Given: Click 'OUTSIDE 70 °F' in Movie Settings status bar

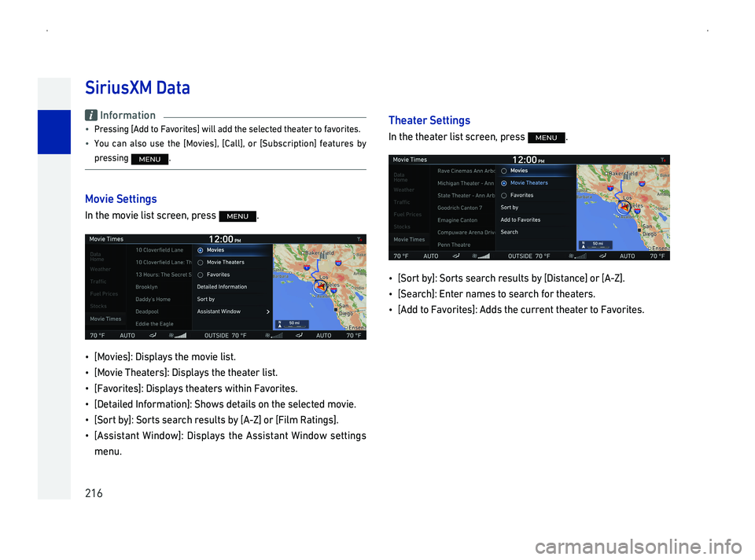Looking at the screenshot, I should coord(226,336).
